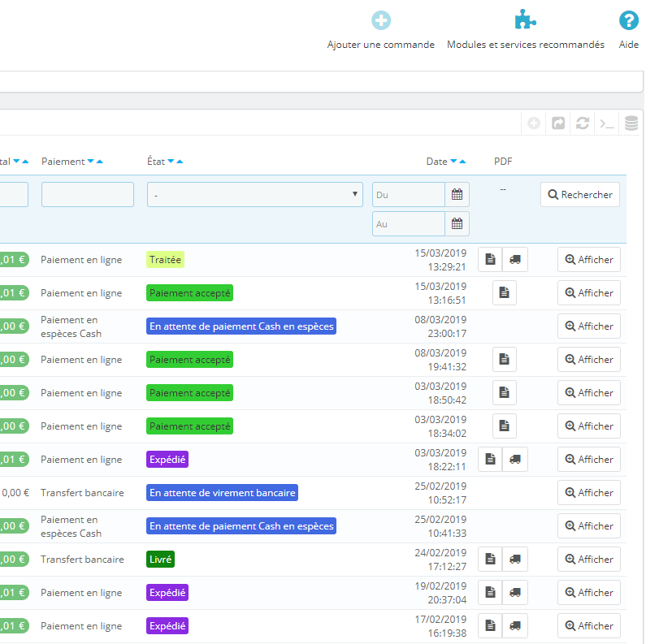Show the SQL query icon

[606, 123]
